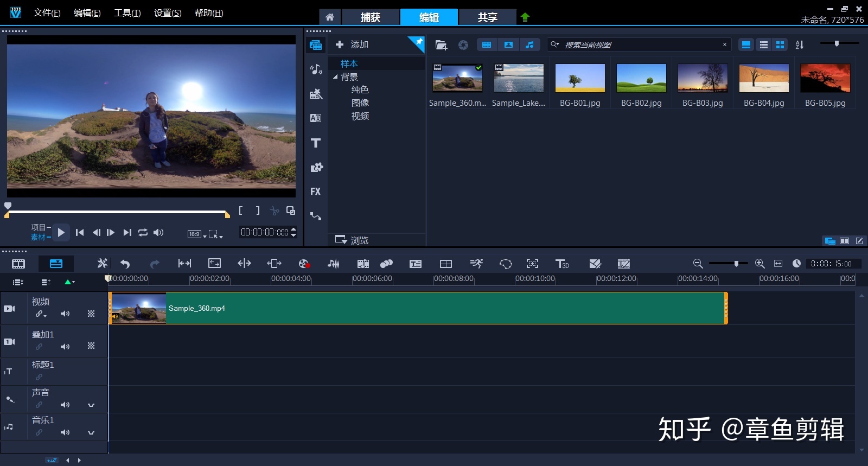The width and height of the screenshot is (868, 466).
Task: Fit project in timeline window icon
Action: tap(778, 264)
